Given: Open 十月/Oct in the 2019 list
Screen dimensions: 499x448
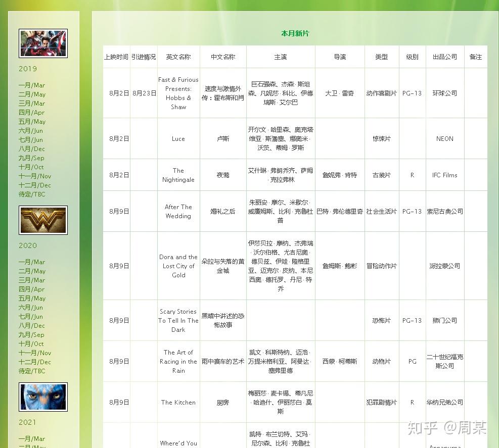Looking at the screenshot, I should (x=31, y=167).
